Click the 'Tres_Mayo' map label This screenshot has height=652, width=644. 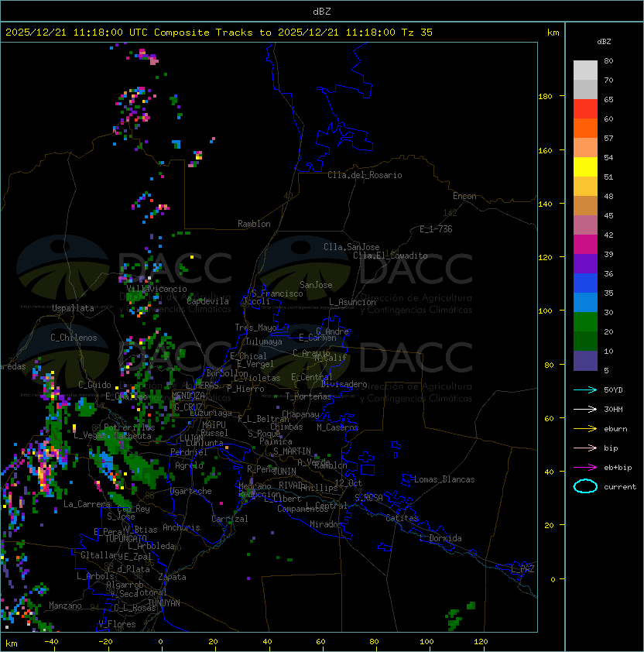(255, 328)
